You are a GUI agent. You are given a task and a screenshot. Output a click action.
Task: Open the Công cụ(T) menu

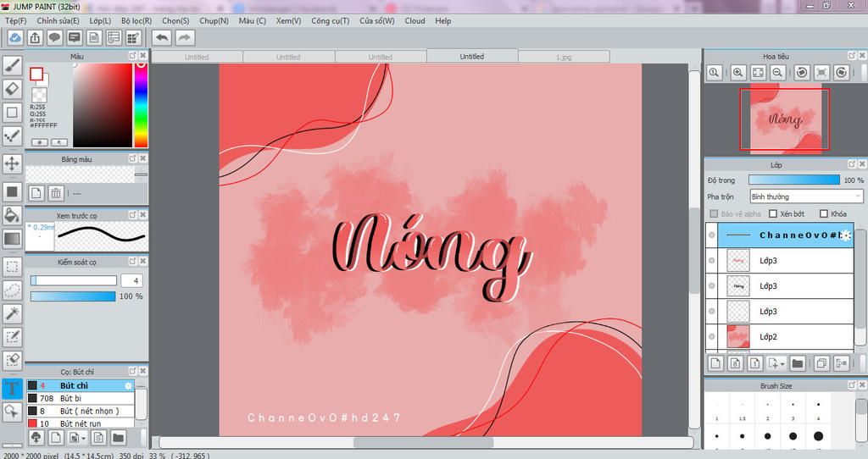[x=330, y=20]
